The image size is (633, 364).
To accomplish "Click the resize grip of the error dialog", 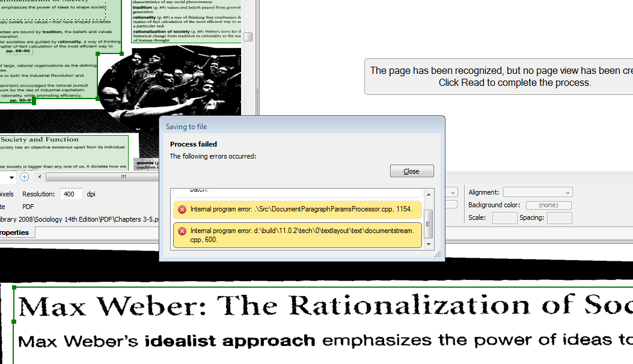I will pos(438,254).
